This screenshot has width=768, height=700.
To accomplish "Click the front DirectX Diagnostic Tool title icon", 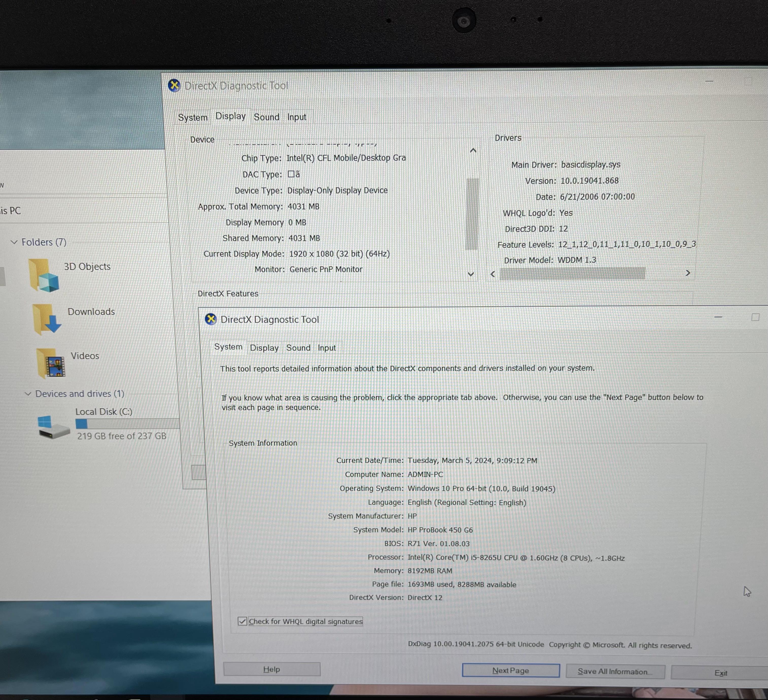I will click(211, 319).
